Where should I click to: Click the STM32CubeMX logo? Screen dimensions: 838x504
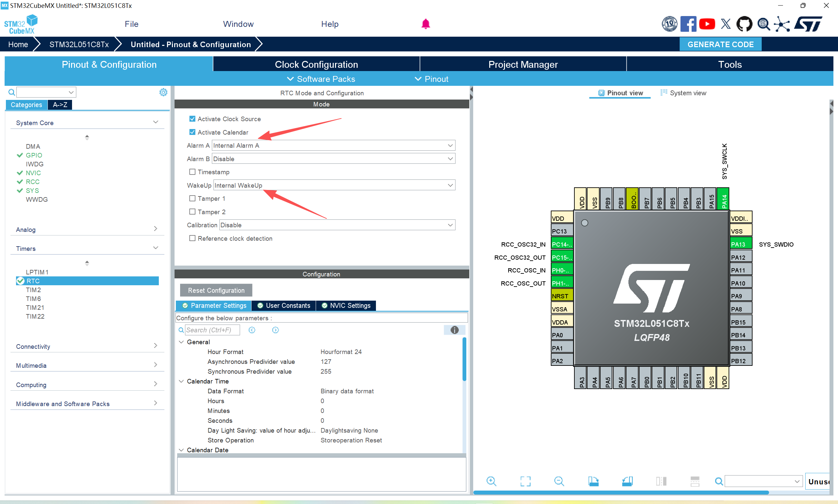[x=21, y=24]
